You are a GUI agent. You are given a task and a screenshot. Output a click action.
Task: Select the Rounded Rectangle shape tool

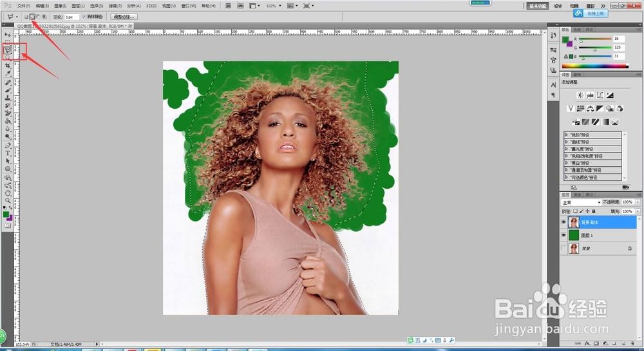click(7, 169)
